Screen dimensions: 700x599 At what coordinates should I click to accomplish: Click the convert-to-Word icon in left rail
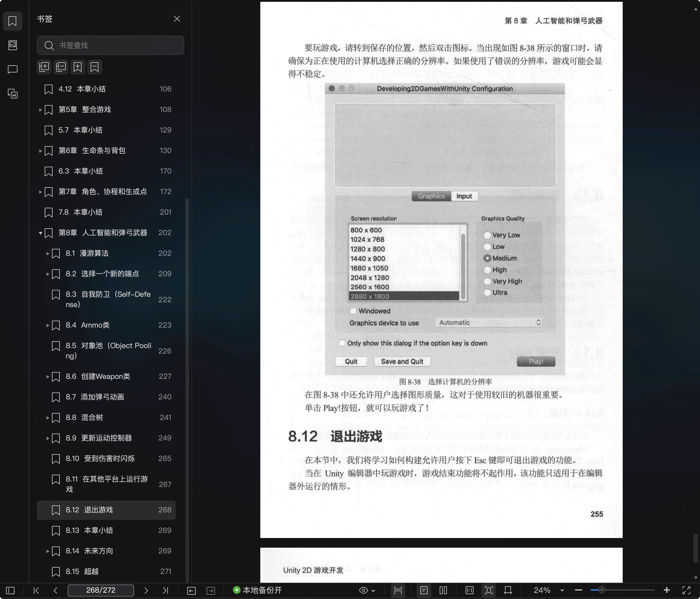[x=12, y=94]
